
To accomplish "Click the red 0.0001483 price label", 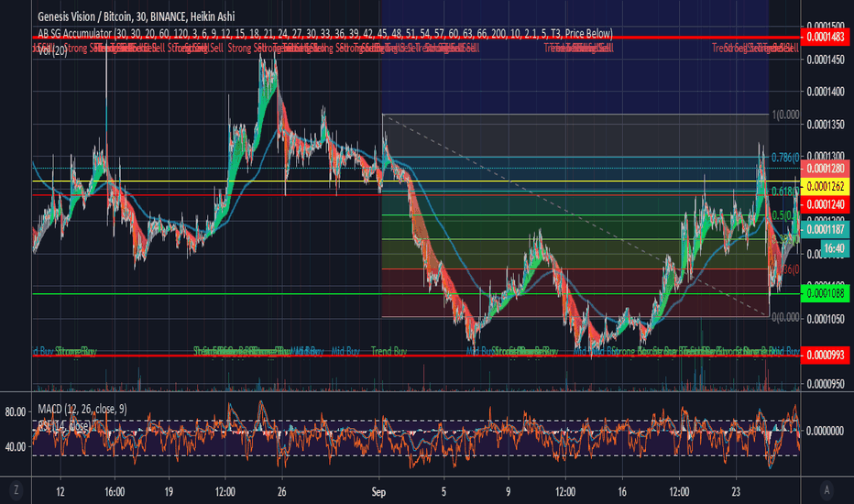I will click(x=825, y=37).
